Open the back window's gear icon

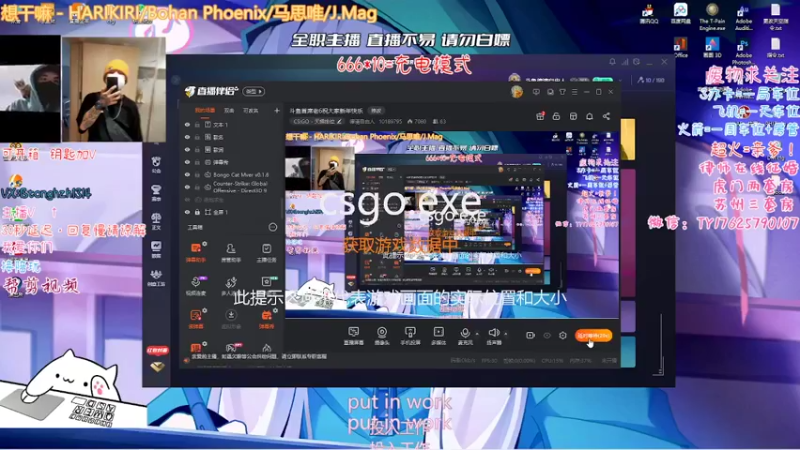636,62
